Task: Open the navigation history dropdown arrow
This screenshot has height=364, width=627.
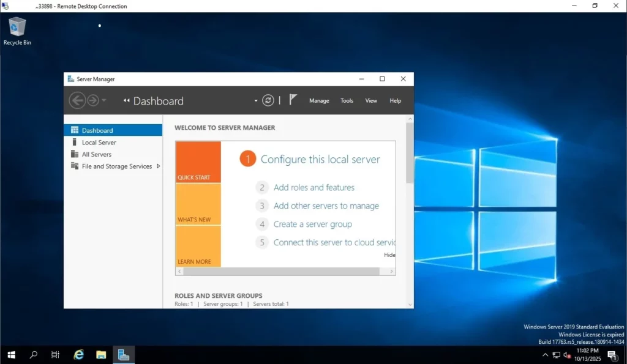Action: (x=103, y=100)
